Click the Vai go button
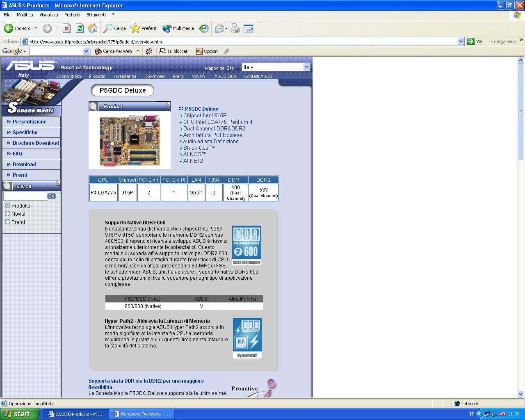Image resolution: width=525 pixels, height=420 pixels. pos(475,41)
